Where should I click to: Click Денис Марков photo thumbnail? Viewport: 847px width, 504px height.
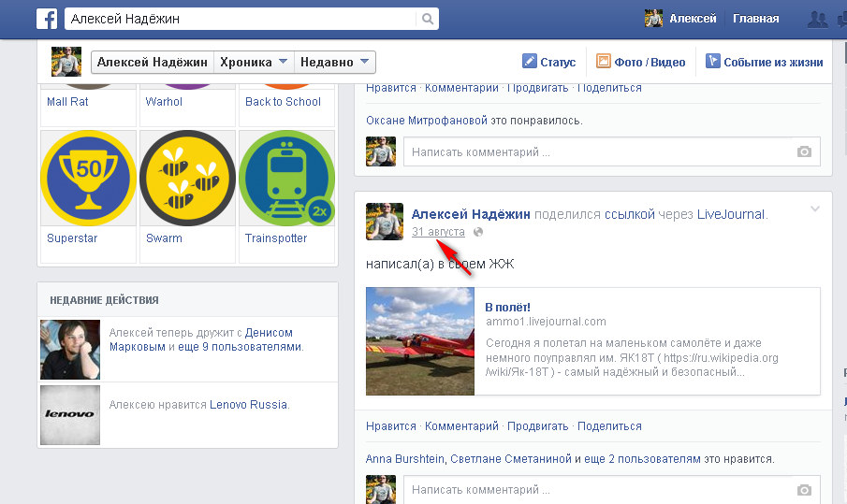click(x=70, y=350)
